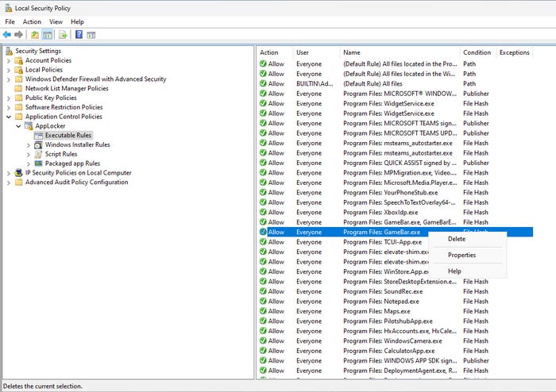Image resolution: width=556 pixels, height=392 pixels.
Task: Select Network List Manager Policies
Action: [67, 89]
